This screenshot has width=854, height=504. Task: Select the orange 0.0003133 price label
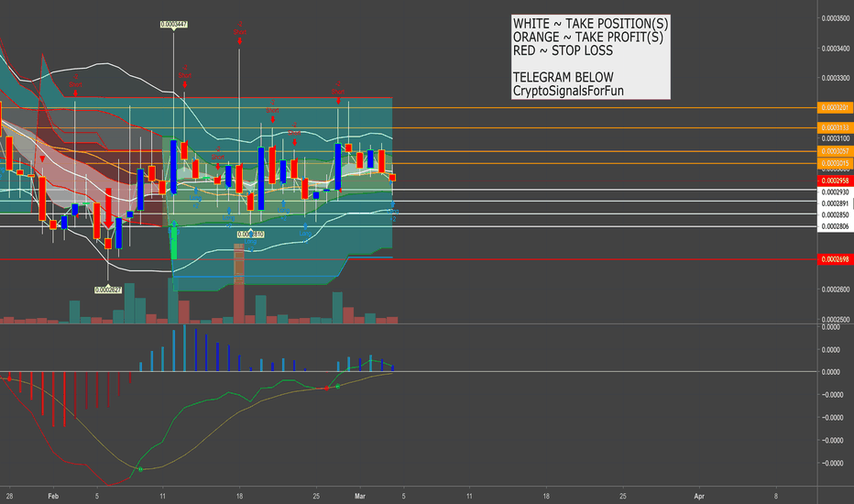pyautogui.click(x=835, y=128)
